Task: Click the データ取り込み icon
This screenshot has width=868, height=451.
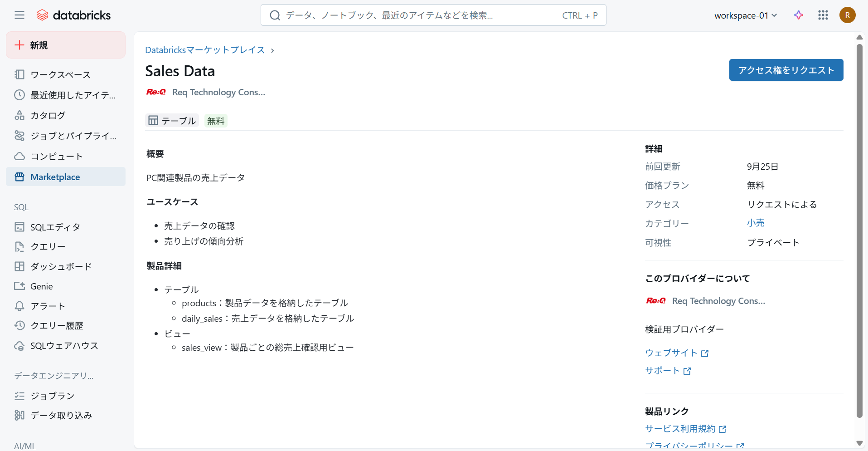Action: [x=19, y=415]
